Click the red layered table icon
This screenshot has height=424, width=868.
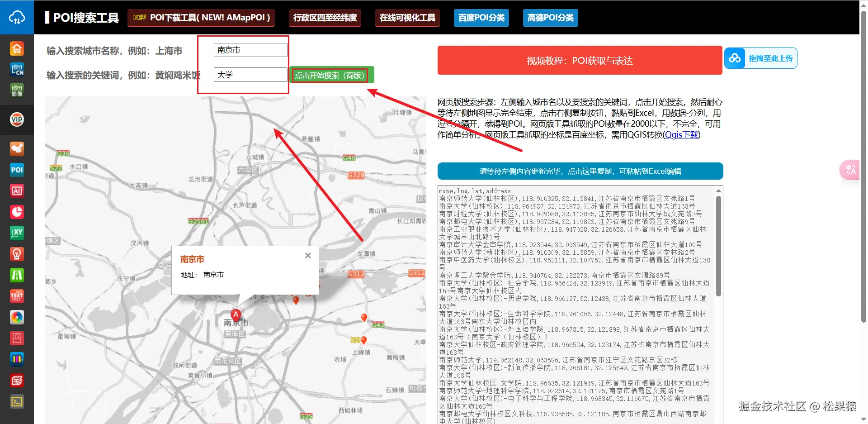17,380
